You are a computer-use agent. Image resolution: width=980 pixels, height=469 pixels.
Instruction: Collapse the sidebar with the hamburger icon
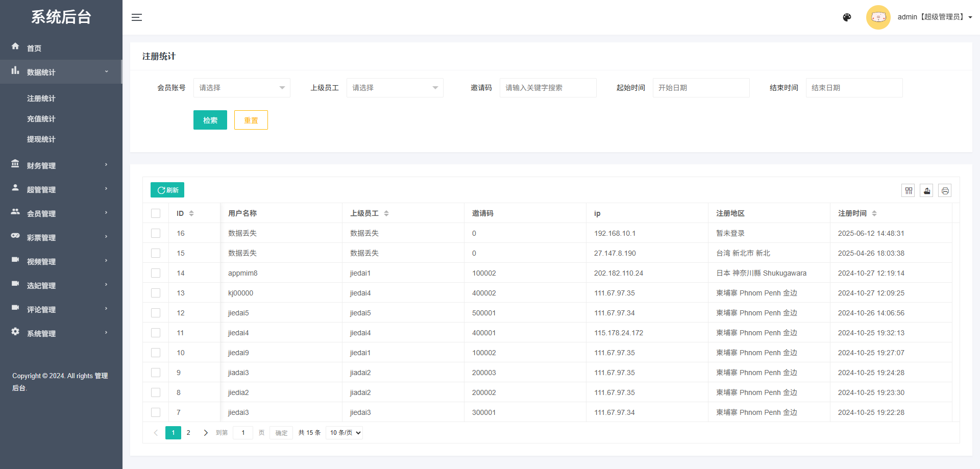137,17
